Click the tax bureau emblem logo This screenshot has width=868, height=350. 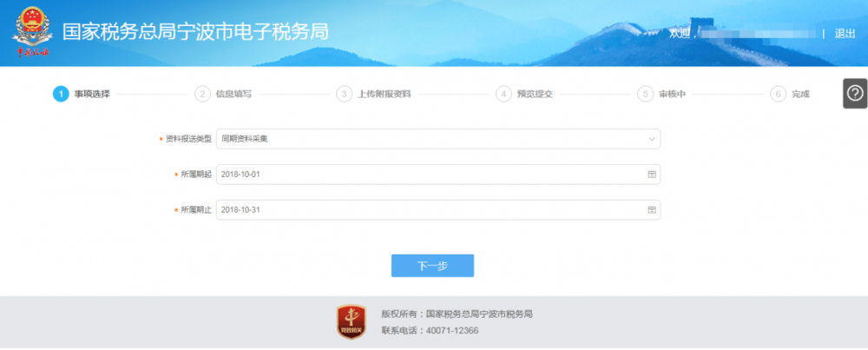pos(33,32)
